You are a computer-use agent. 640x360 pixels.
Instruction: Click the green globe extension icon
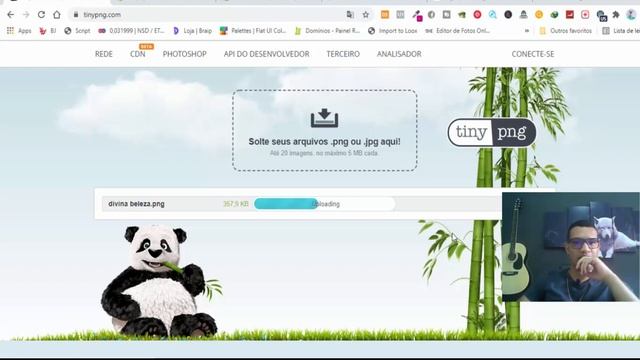(x=554, y=15)
